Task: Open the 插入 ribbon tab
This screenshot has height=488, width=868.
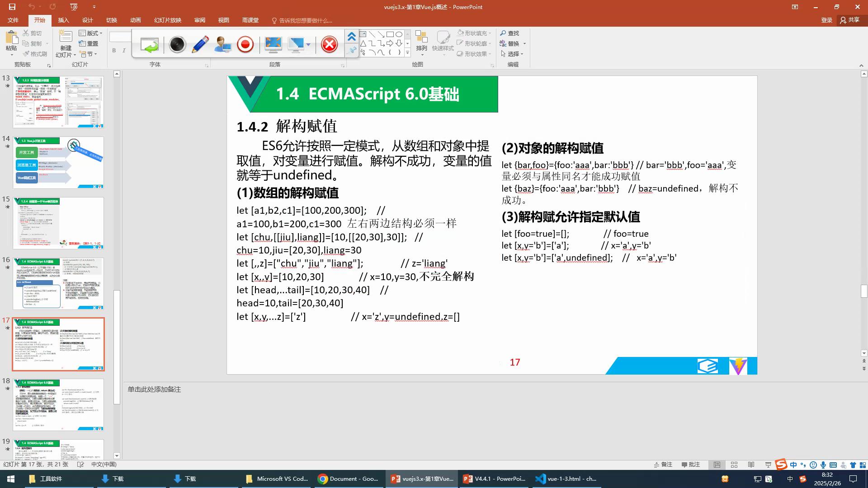Action: click(63, 20)
